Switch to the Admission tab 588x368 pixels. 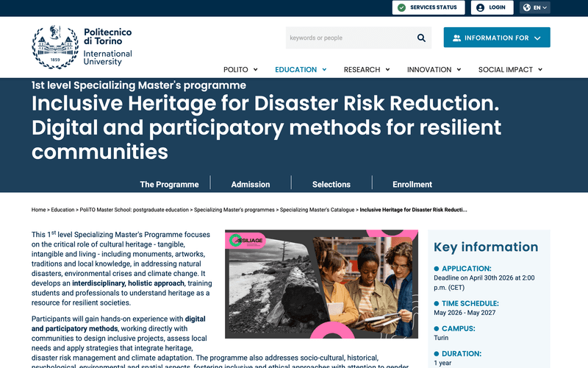pos(251,184)
